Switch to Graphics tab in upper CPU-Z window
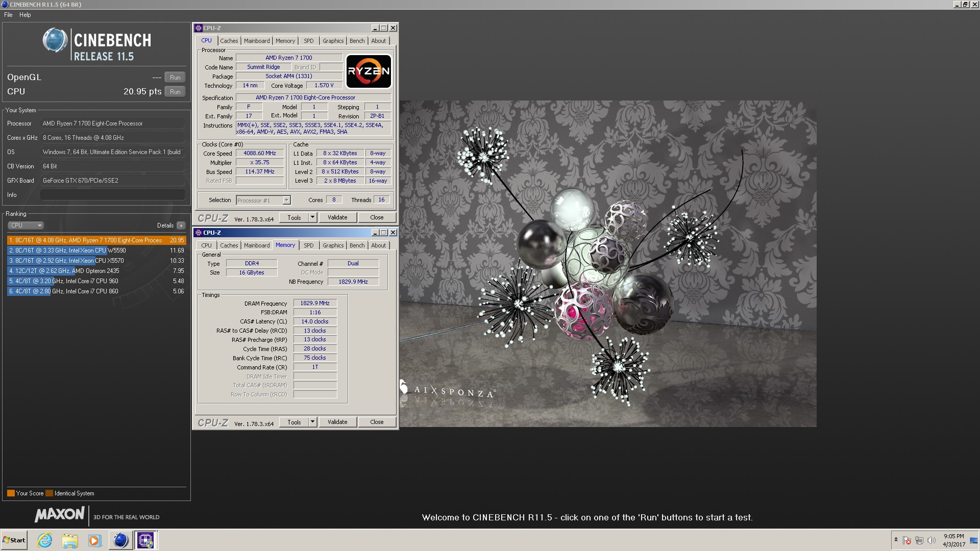 [x=333, y=41]
